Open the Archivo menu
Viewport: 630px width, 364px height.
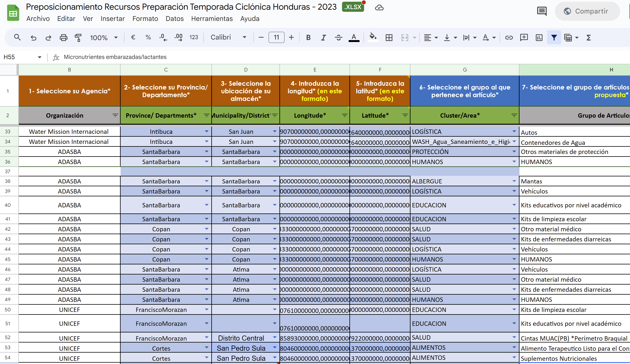[38, 19]
